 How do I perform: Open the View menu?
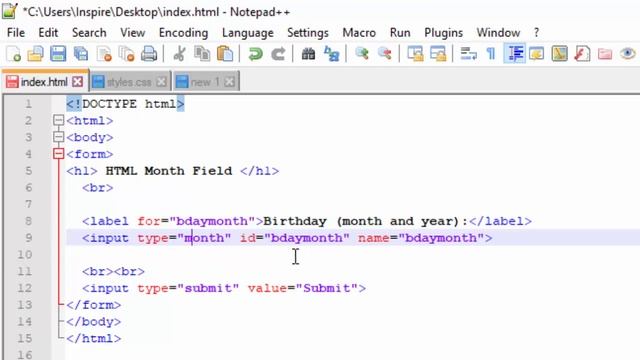pyautogui.click(x=133, y=33)
